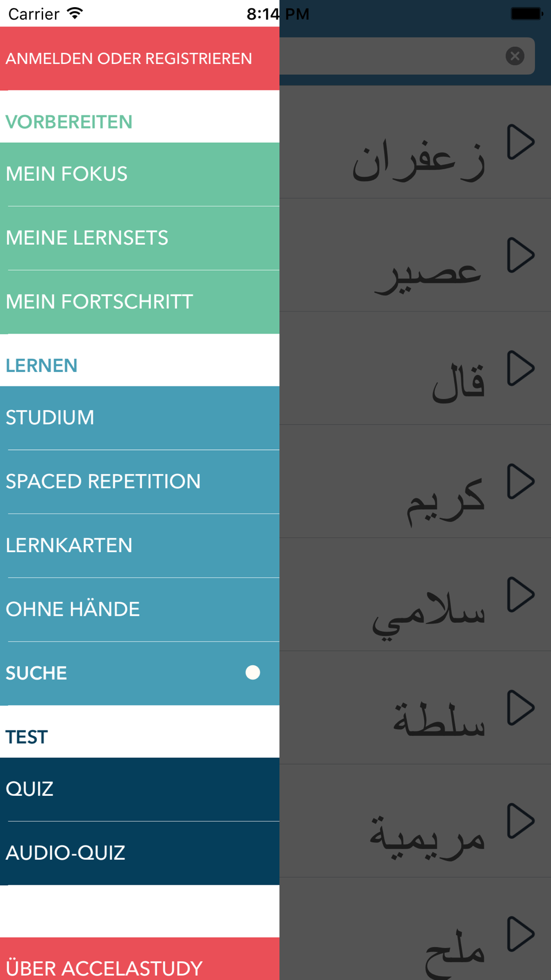Select Studium mode
Viewport: 551px width, 980px height.
(139, 418)
